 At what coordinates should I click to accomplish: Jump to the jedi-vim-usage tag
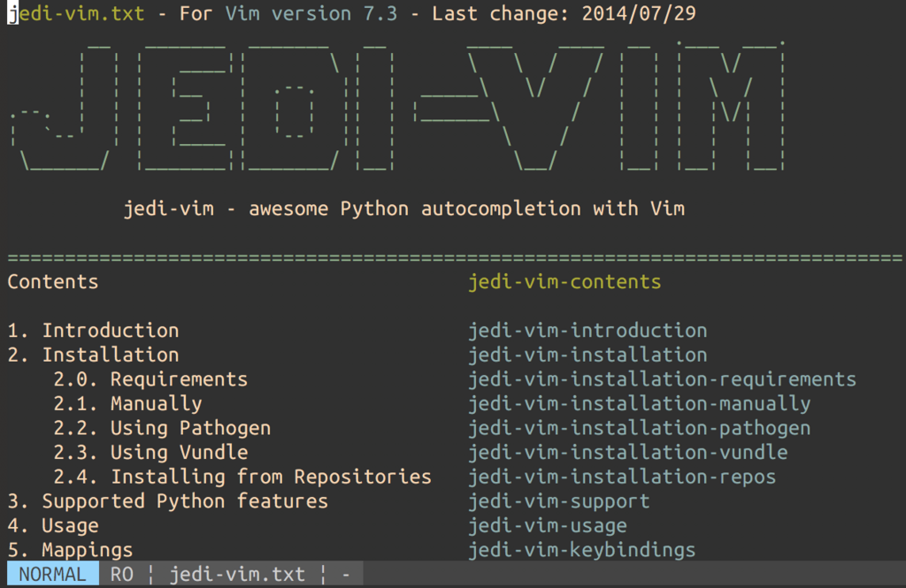click(x=547, y=525)
